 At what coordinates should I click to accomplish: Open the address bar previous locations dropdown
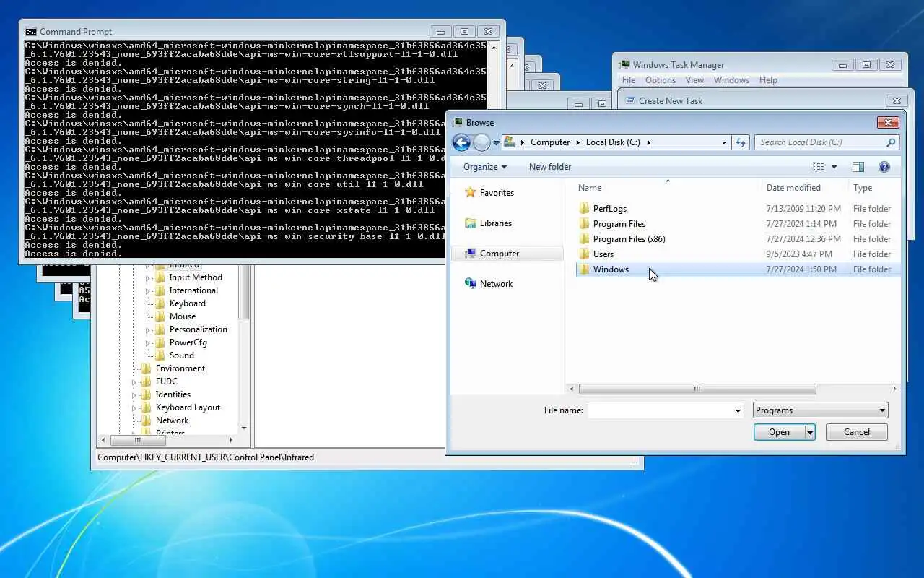coord(724,143)
